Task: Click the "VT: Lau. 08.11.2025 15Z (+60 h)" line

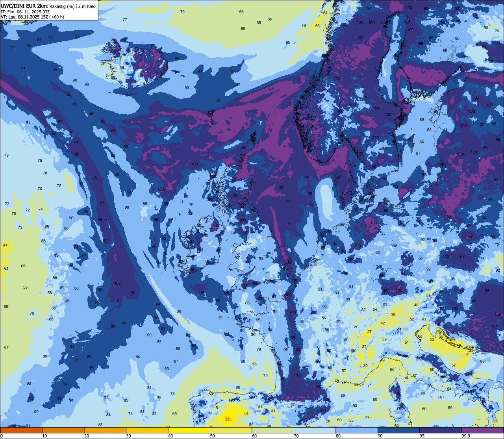Action: click(x=32, y=17)
